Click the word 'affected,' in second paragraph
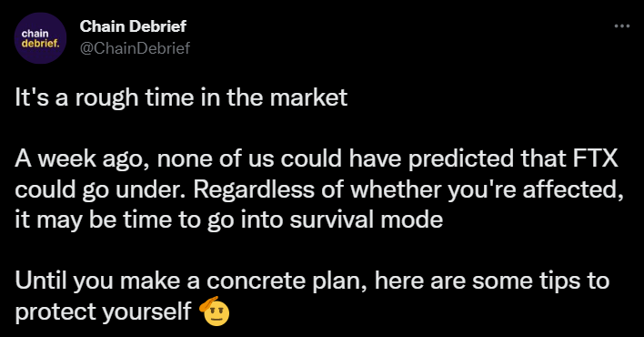Image resolution: width=644 pixels, height=337 pixels. (573, 190)
